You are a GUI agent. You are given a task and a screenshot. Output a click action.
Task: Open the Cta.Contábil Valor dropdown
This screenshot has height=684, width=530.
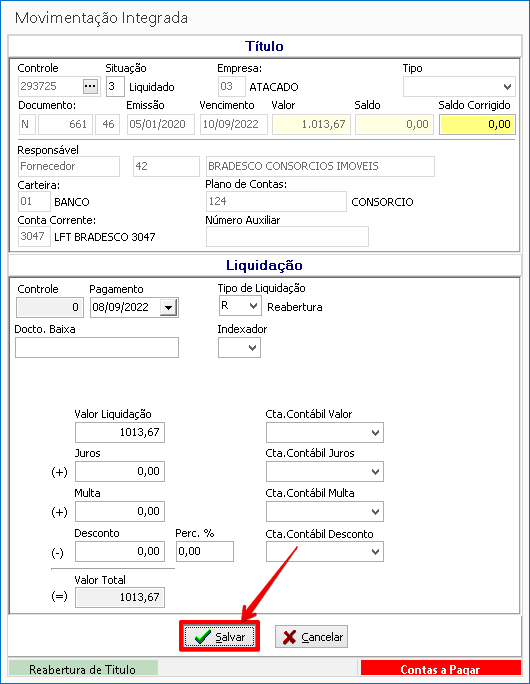click(x=375, y=433)
